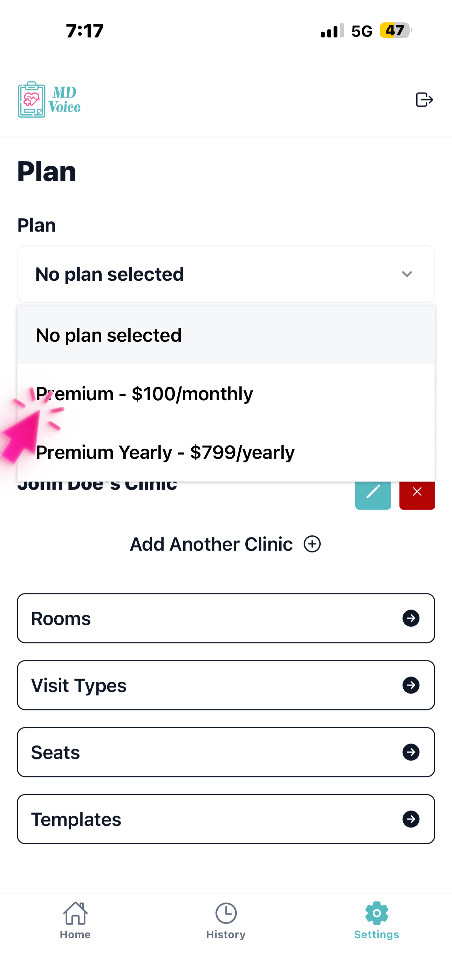Open the Templates section
The width and height of the screenshot is (452, 980).
(x=76, y=819)
